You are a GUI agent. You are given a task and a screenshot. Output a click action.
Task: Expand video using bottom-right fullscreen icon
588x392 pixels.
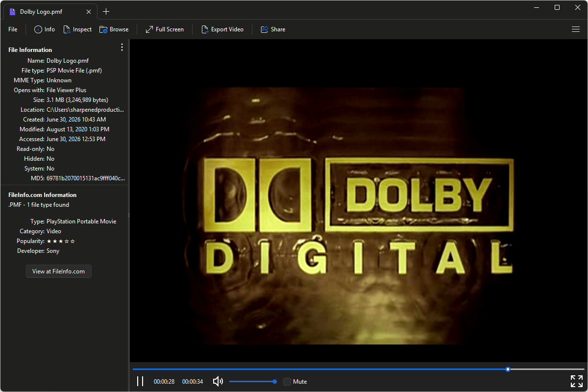point(577,381)
